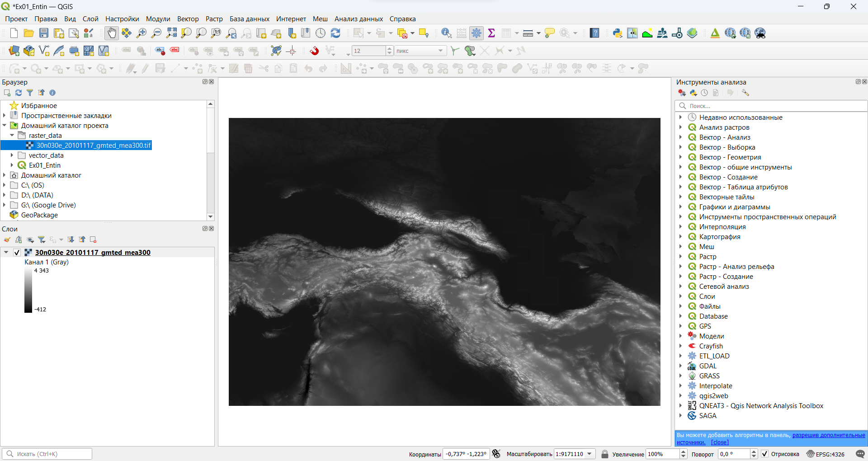Open the Help contents book icon
868x461 pixels.
pos(594,33)
